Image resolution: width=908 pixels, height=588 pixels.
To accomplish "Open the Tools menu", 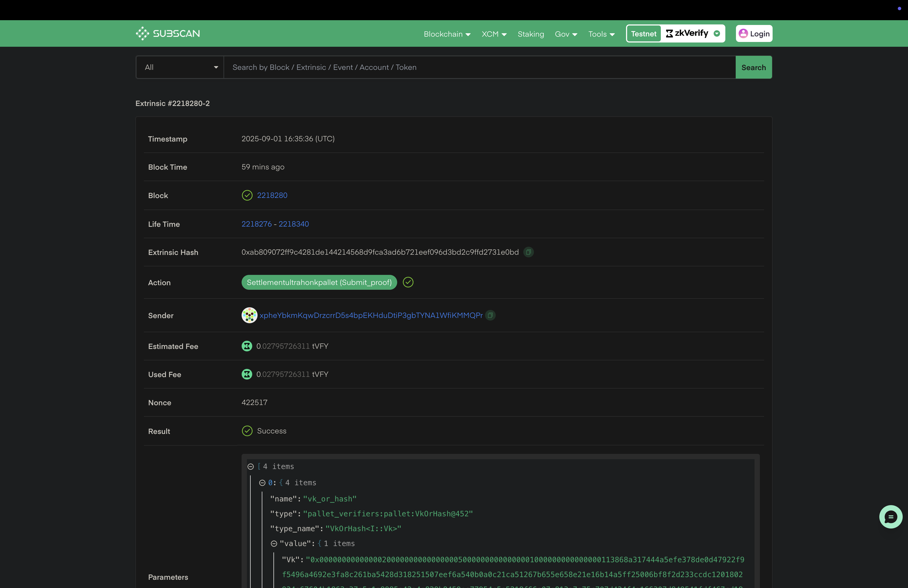I will tap(601, 34).
